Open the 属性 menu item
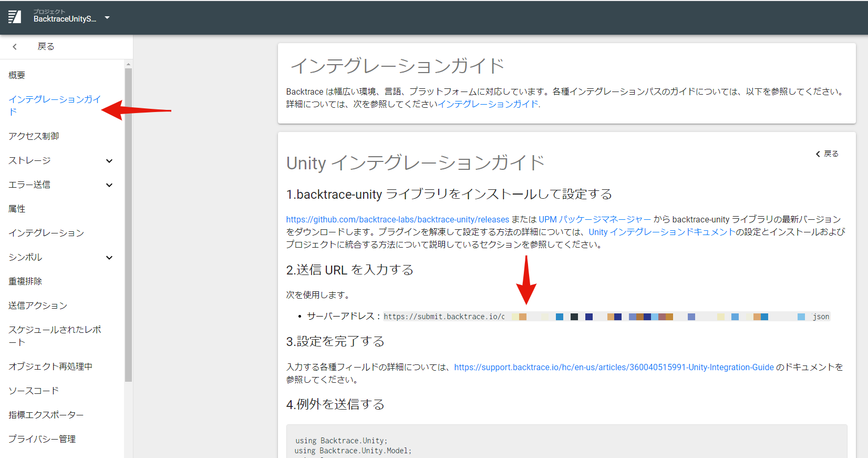868x458 pixels. 17,209
